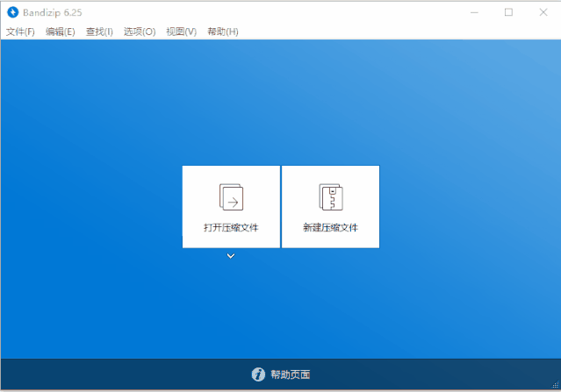Screen dimensions: 561x392
Task: Open the 帮助页面 link
Action: click(291, 374)
